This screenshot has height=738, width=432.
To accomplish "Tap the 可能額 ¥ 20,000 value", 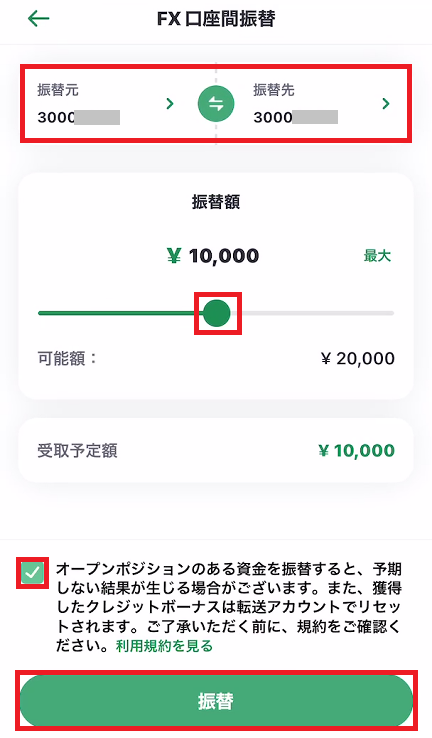I will pos(358,359).
